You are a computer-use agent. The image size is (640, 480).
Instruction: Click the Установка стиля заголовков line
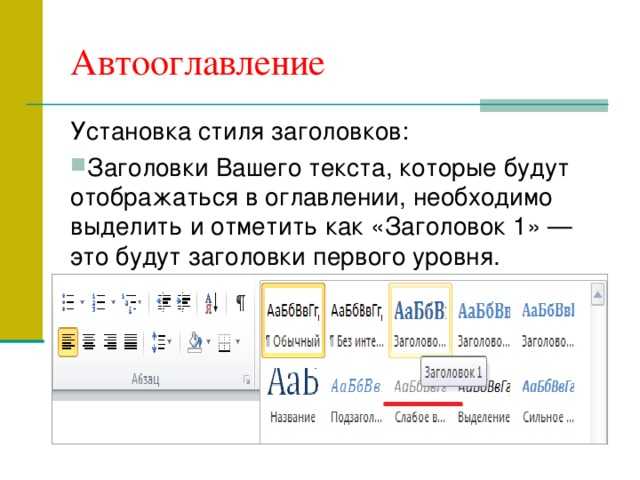point(240,132)
